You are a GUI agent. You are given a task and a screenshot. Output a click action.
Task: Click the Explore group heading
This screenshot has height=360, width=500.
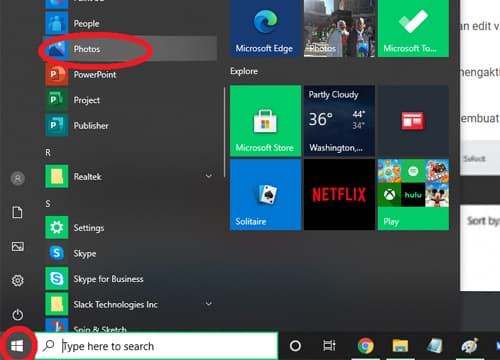(244, 71)
